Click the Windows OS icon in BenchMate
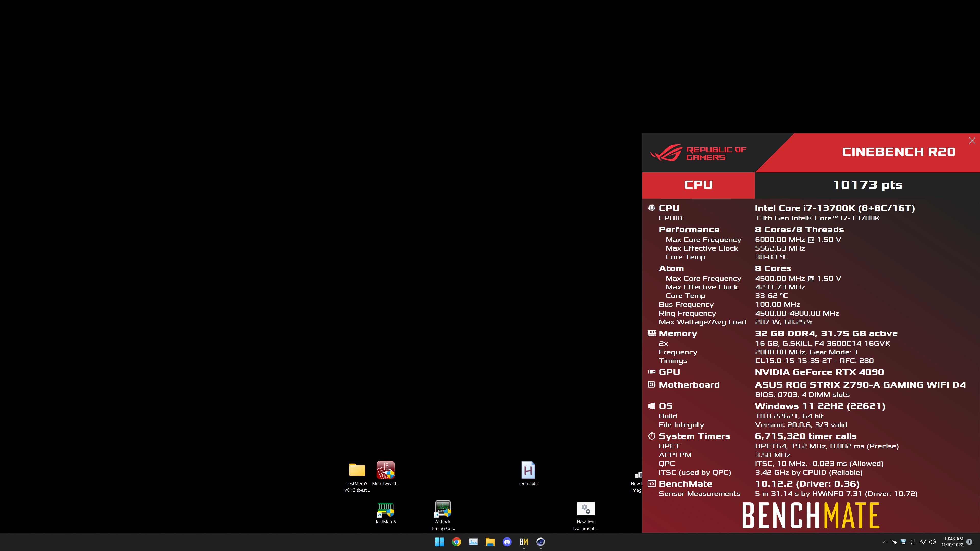 [652, 406]
